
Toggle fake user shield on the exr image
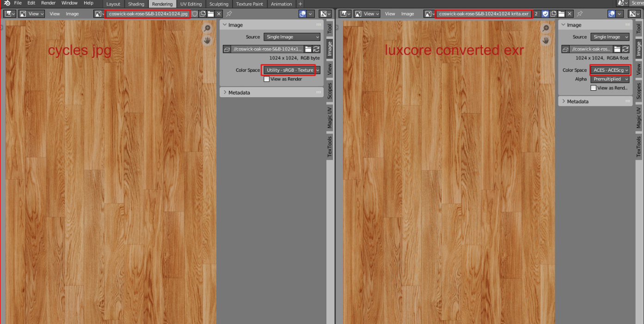pyautogui.click(x=545, y=14)
